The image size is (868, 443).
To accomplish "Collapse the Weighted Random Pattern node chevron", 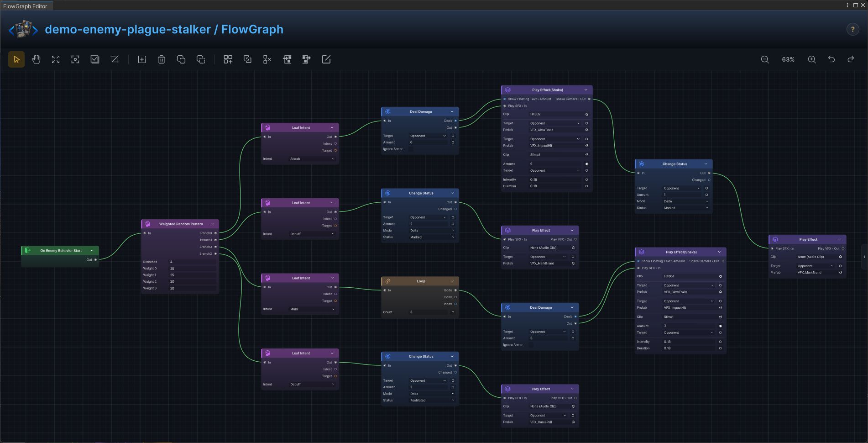I will 212,224.
